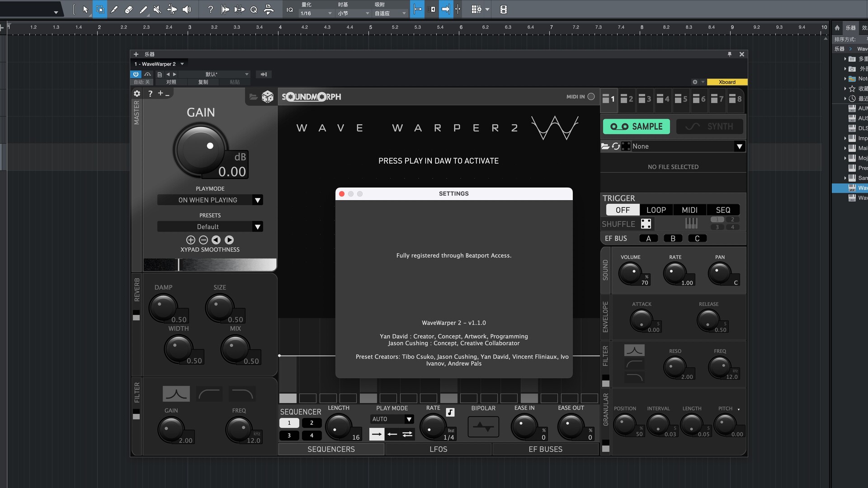Click the reload sample icon
The height and width of the screenshot is (488, 868).
coord(616,146)
